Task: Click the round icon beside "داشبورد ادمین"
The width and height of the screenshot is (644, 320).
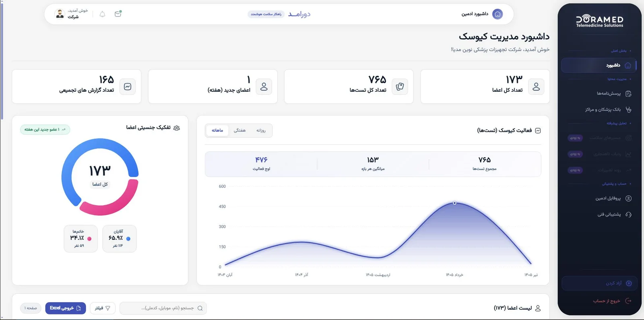Action: coord(497,14)
